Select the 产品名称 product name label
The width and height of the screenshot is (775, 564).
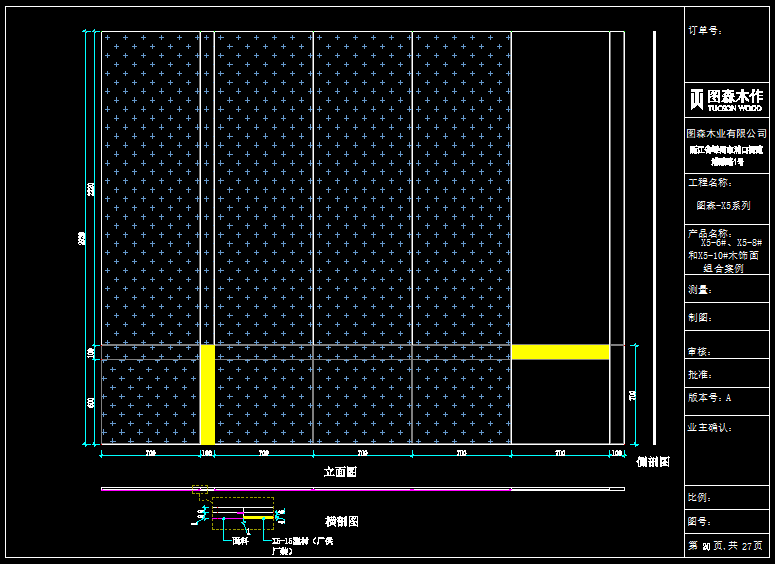(x=710, y=233)
